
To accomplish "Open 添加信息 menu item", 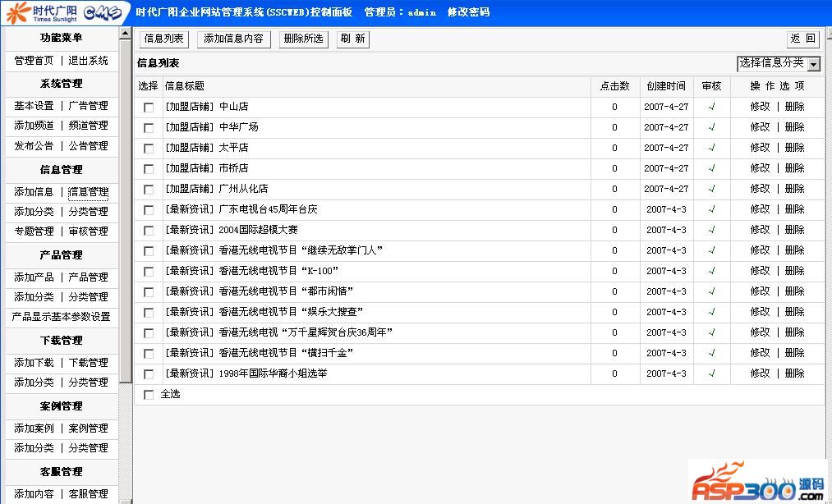I will pos(34,191).
